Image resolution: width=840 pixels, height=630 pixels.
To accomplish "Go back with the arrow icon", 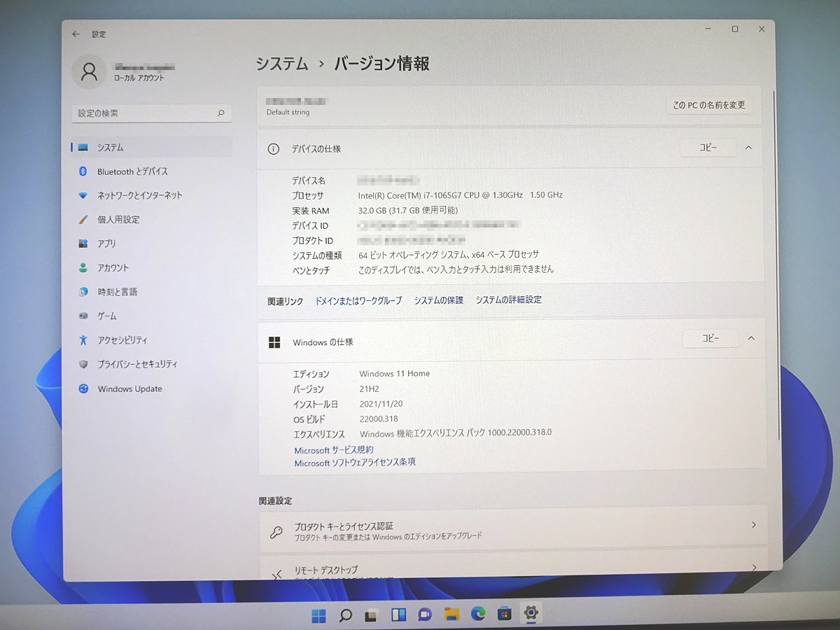I will [76, 34].
